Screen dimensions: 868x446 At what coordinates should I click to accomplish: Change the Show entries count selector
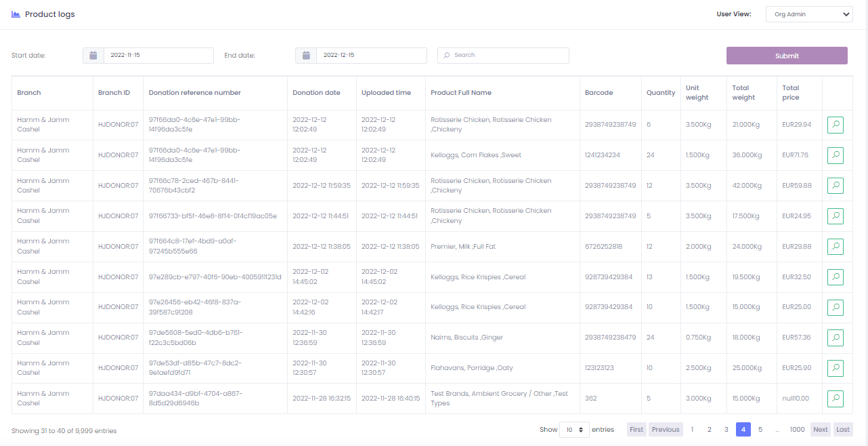pyautogui.click(x=574, y=430)
